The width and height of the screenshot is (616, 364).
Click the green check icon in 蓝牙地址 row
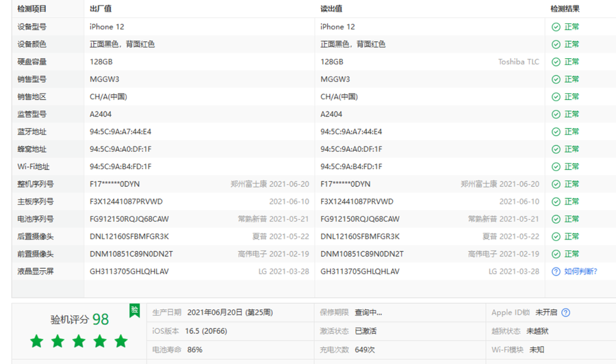(556, 131)
